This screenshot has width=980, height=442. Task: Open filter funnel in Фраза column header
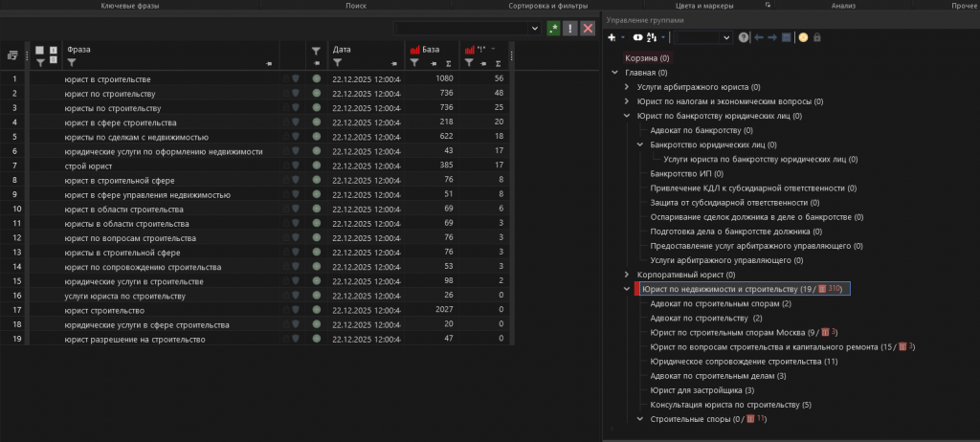72,62
